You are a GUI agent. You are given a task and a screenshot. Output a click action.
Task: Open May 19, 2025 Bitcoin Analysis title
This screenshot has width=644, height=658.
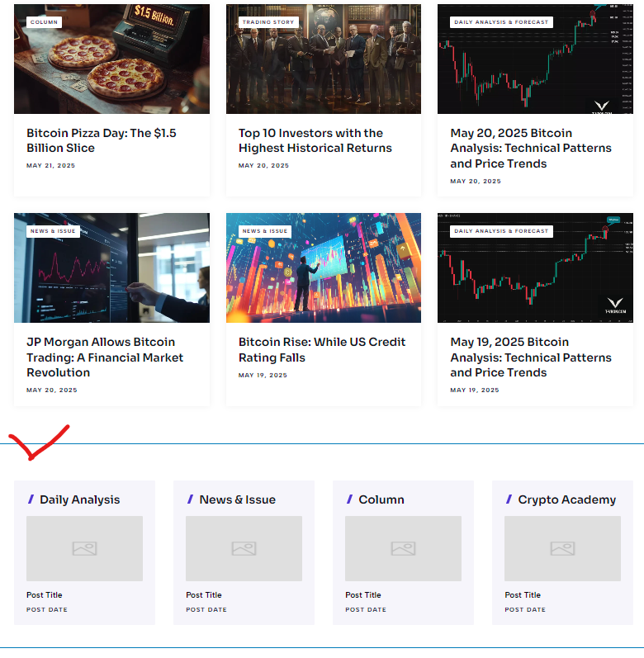[x=531, y=357]
